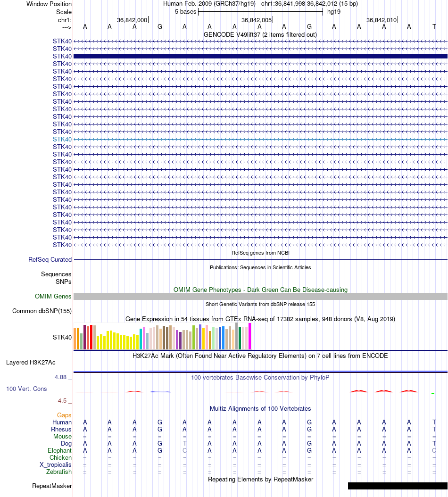Click the faded T in the Dog alignment row
The width and height of the screenshot is (448, 497).
pos(184,443)
